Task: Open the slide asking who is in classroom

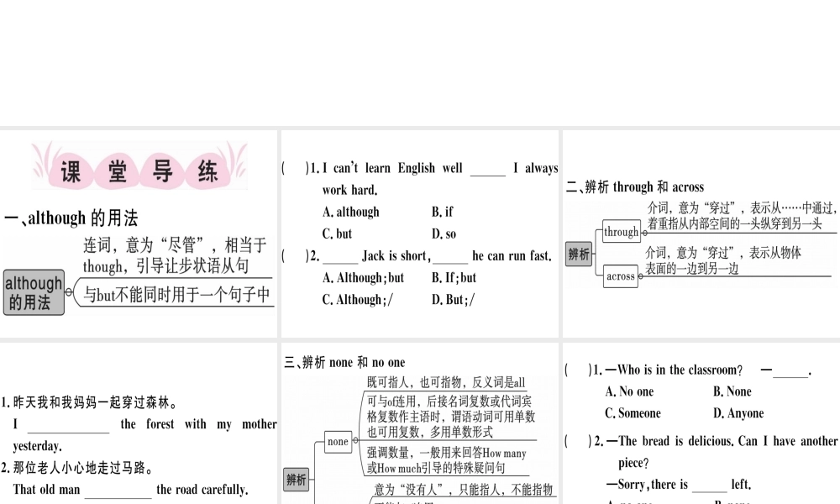Action: pos(701,423)
